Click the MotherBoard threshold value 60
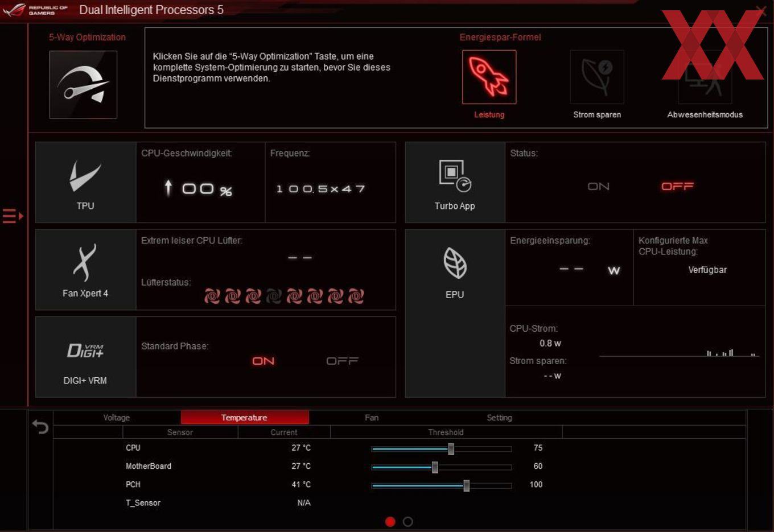 pos(538,466)
